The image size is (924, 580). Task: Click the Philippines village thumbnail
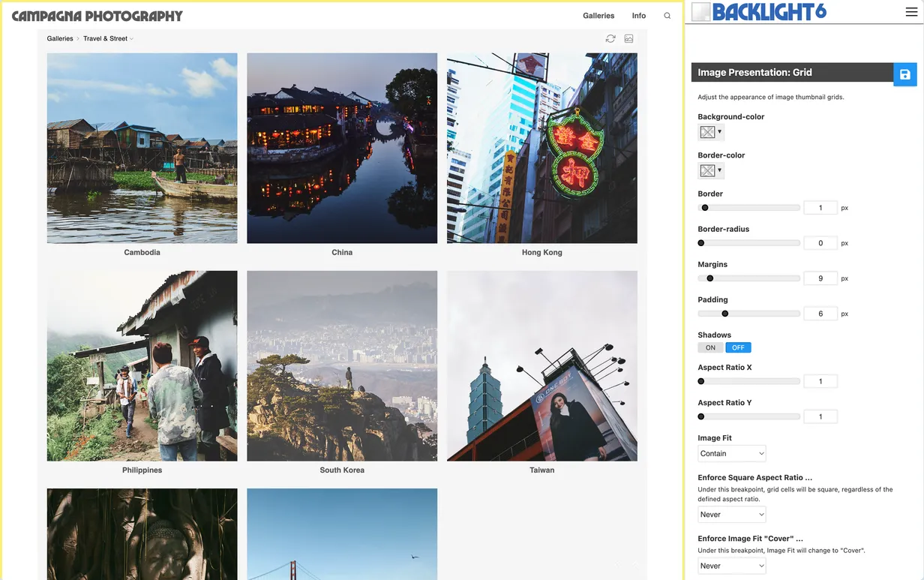click(x=142, y=365)
